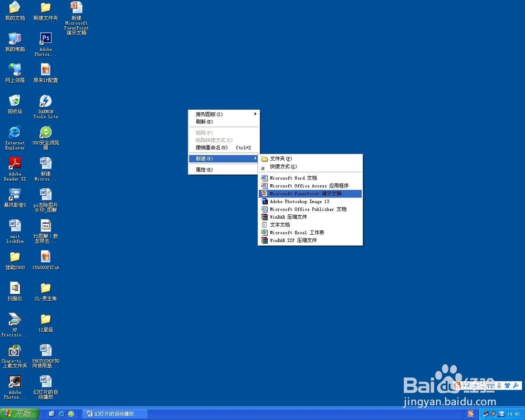Select the Adobe Photos... shortcut with eye icon
The height and width of the screenshot is (420, 525).
(x=15, y=387)
